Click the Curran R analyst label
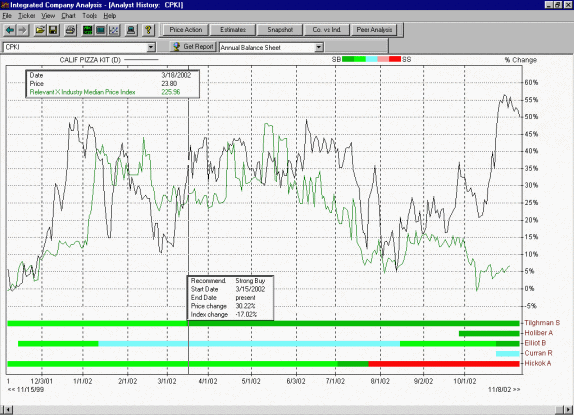Image resolution: width=574 pixels, height=415 pixels. pos(538,353)
